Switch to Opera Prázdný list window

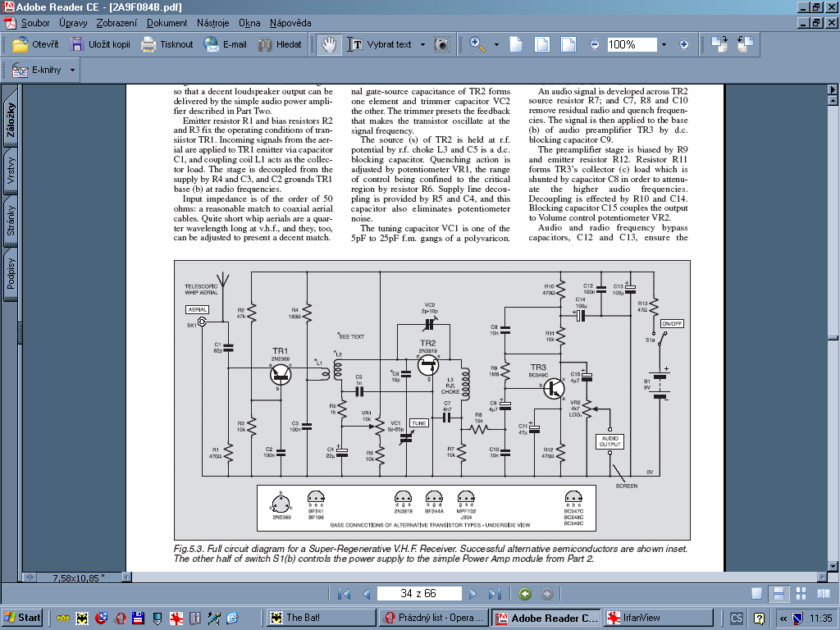[x=435, y=618]
